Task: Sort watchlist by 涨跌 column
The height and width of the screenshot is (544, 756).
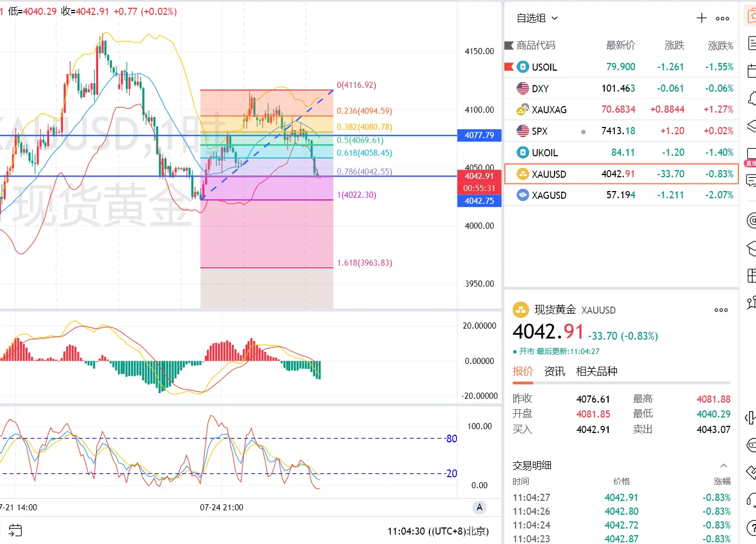Action: click(674, 45)
